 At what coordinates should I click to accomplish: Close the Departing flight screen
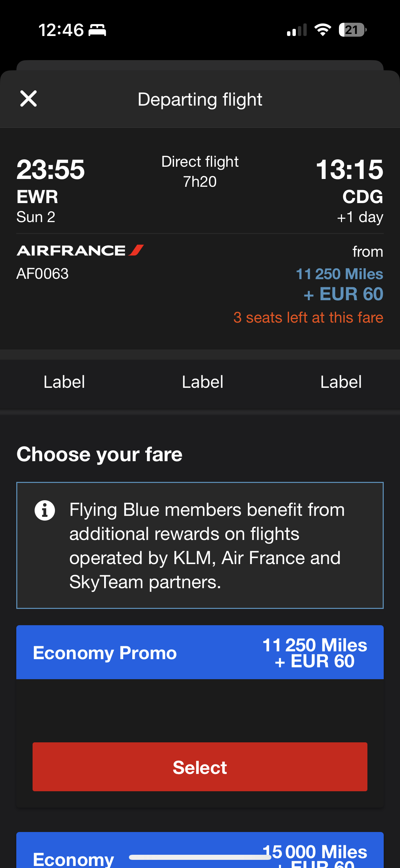(x=28, y=99)
